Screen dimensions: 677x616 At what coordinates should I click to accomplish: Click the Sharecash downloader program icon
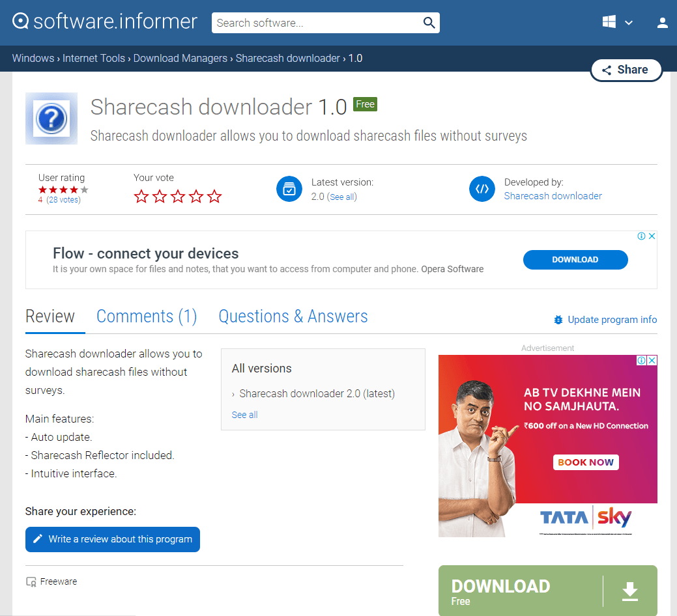[51, 119]
